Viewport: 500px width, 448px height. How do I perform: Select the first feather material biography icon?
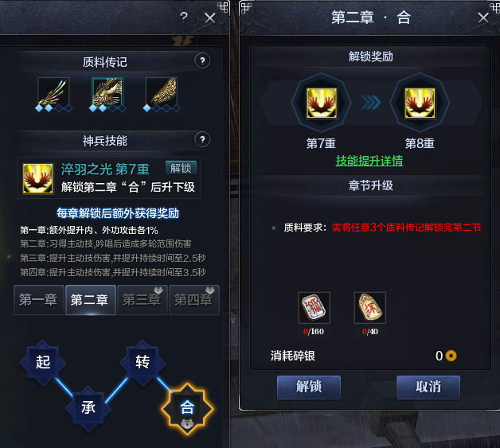point(53,93)
